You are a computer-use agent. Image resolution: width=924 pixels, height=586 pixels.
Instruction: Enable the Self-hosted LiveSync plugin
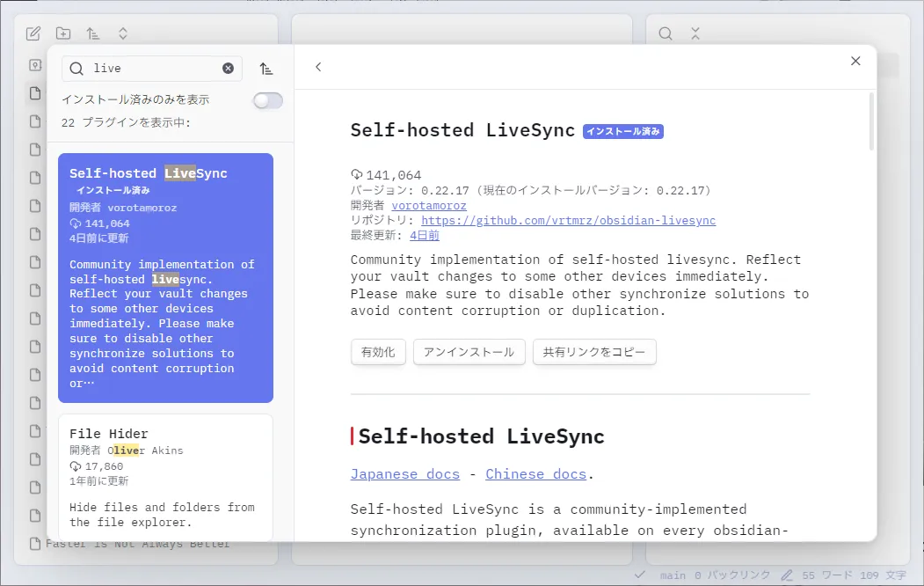(378, 351)
